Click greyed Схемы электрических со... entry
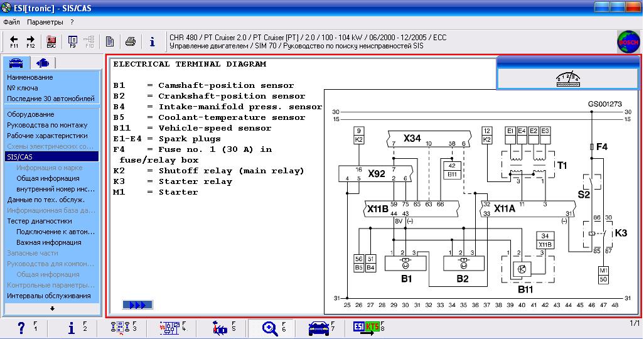 51,146
